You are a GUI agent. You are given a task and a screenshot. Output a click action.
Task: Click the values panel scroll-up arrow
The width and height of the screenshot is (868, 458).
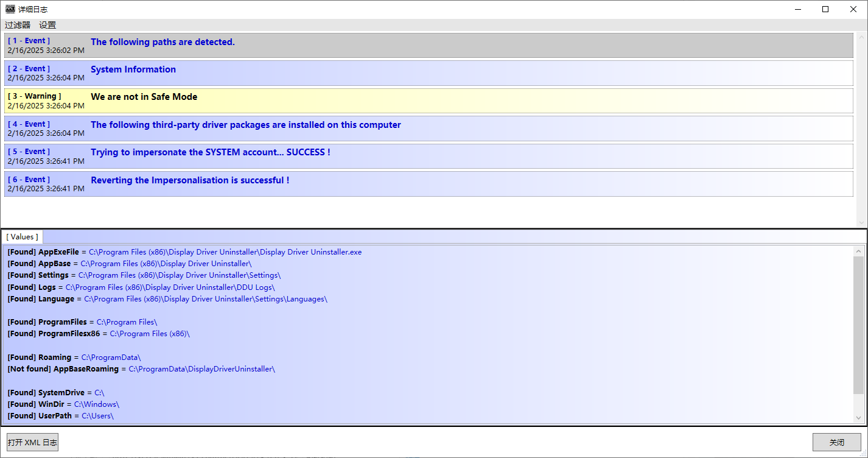pyautogui.click(x=859, y=251)
